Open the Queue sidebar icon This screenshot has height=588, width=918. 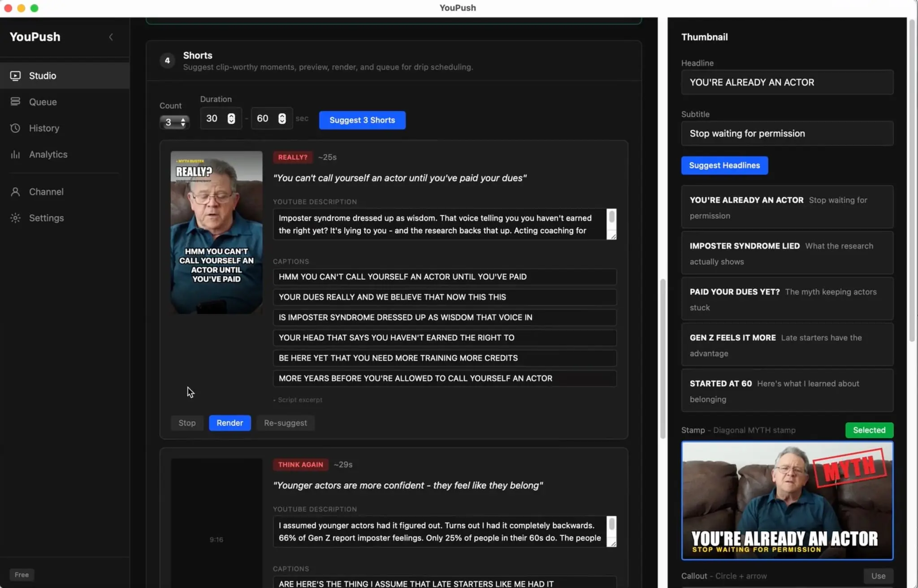(x=15, y=102)
